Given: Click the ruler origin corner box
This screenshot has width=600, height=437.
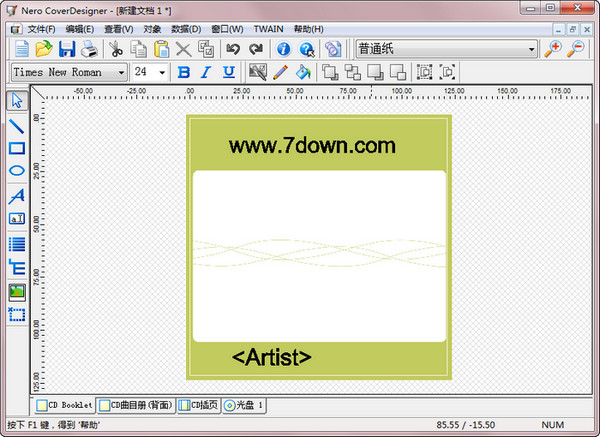Looking at the screenshot, I should click(38, 92).
